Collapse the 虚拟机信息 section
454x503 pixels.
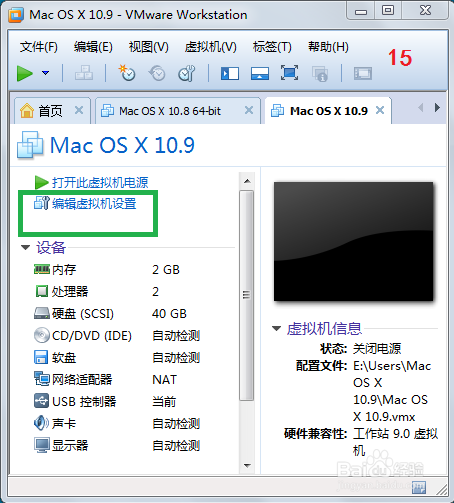coord(276,329)
